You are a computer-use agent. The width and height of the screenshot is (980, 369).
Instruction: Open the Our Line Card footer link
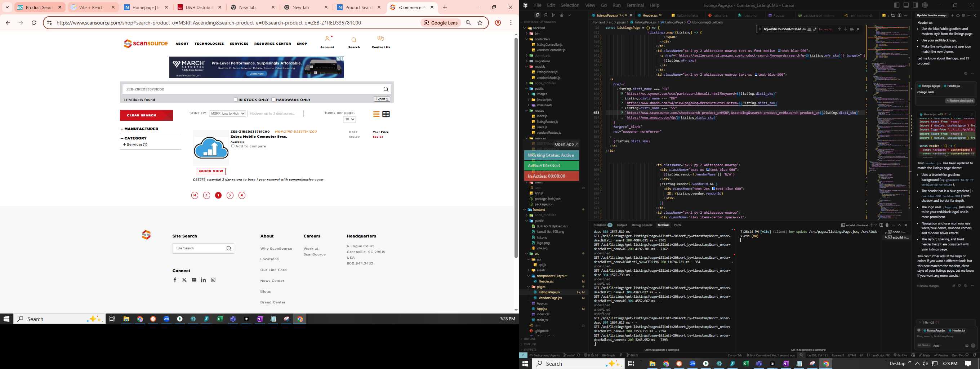[x=273, y=270]
